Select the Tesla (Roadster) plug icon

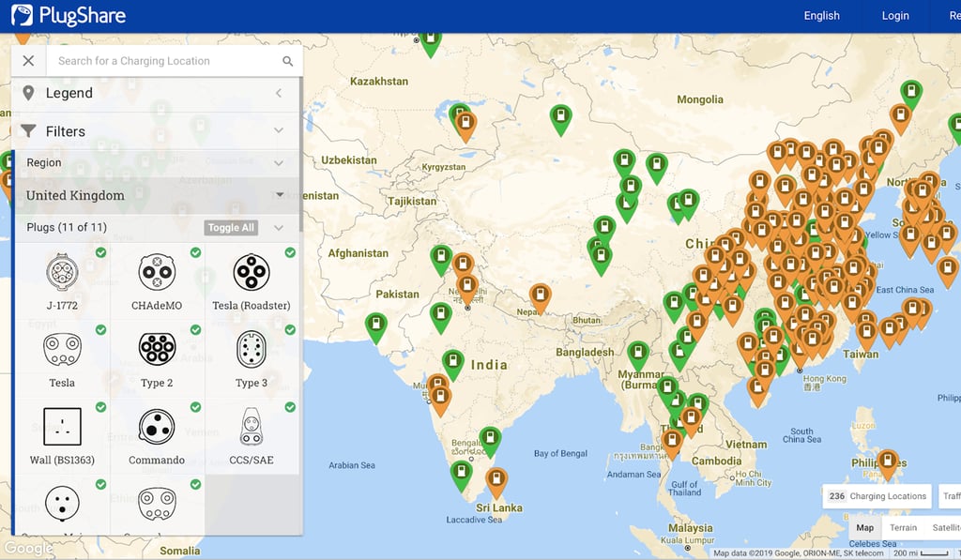point(251,272)
